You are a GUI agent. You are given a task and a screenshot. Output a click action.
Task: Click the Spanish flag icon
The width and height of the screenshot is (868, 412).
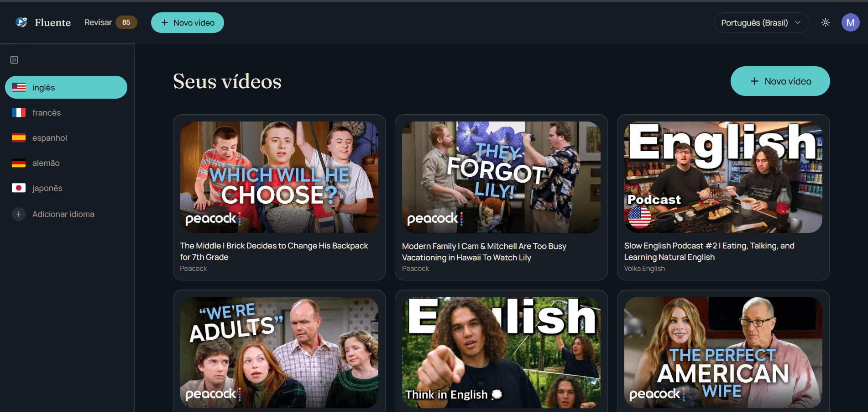click(19, 137)
